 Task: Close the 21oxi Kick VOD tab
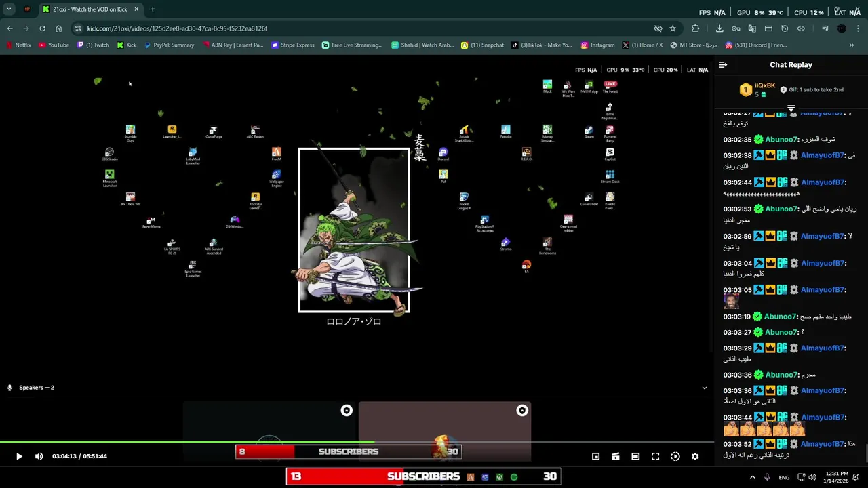pos(136,9)
